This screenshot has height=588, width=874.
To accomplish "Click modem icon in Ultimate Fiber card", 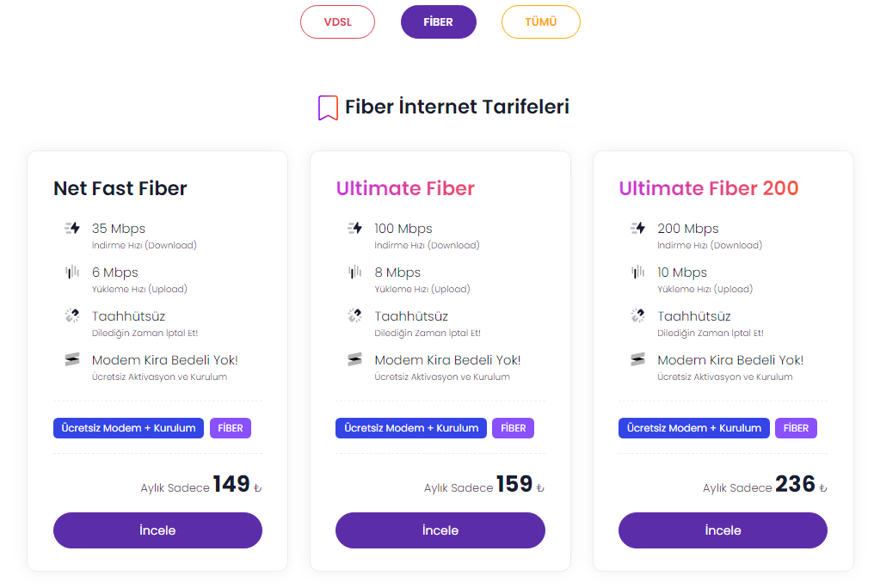I will tap(354, 359).
